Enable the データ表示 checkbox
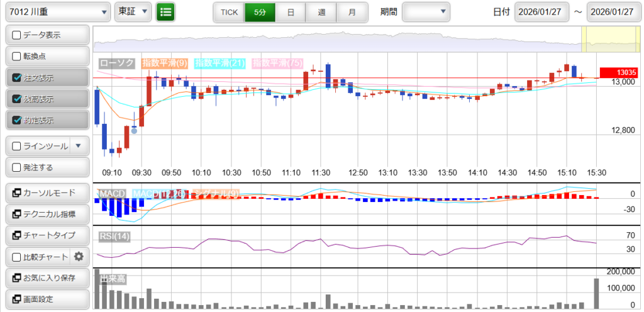This screenshot has height=312, width=644. click(17, 35)
